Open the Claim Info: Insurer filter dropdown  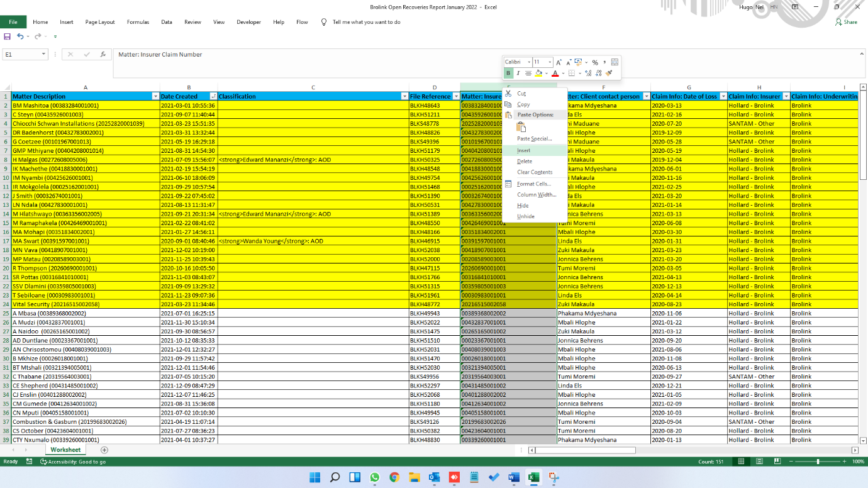786,96
